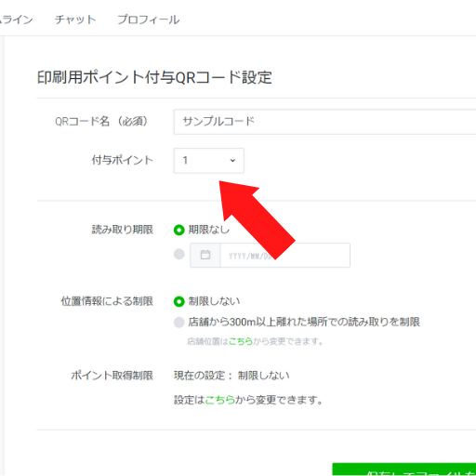Click the YYYY/MM/DD date field
Image resolution: width=476 pixels, height=476 pixels.
[x=285, y=256]
